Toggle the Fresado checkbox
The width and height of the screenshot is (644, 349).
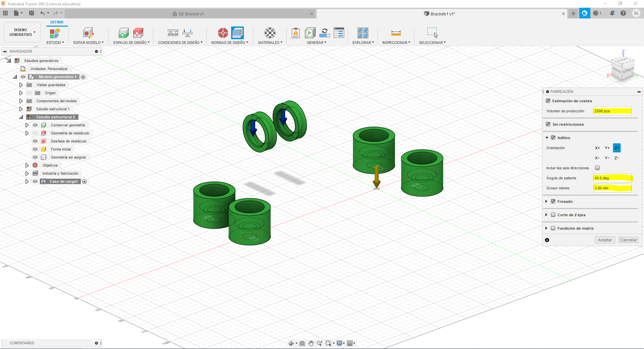click(x=553, y=201)
